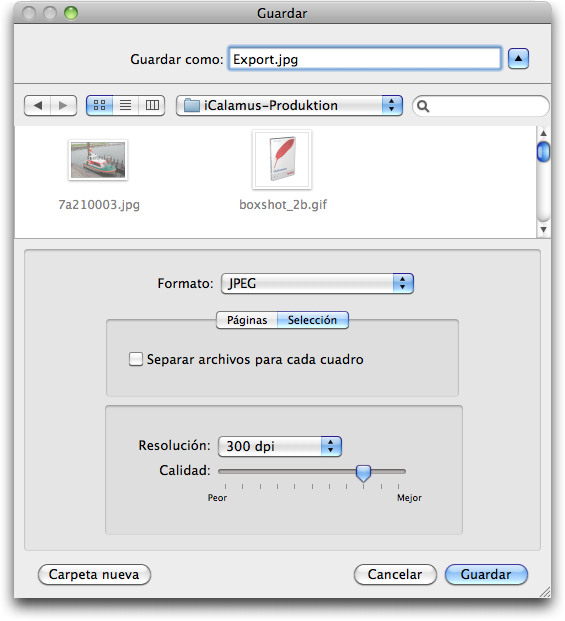
Task: Switch to icon grid view
Action: pyautogui.click(x=99, y=105)
